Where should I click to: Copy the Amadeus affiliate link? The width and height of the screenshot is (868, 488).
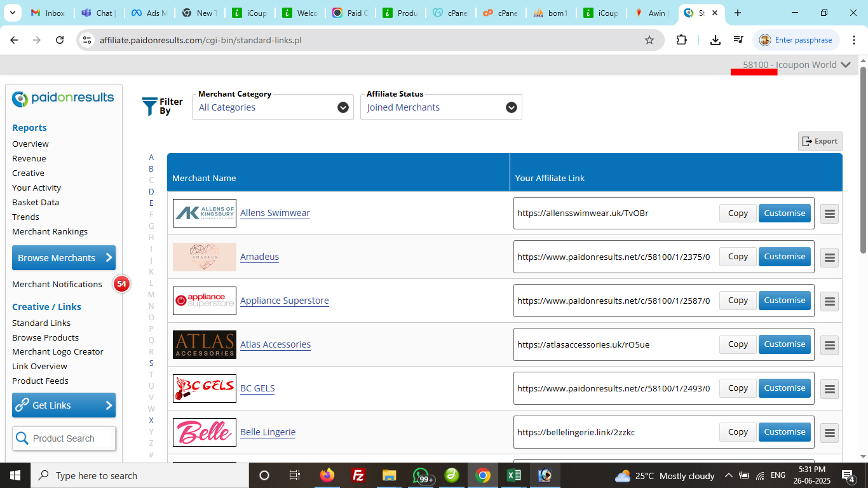[x=738, y=257]
